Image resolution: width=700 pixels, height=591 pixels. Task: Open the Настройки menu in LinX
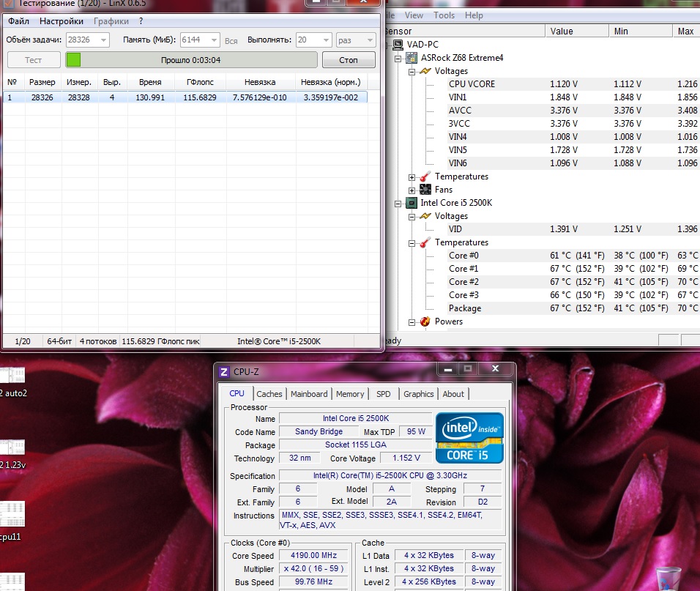point(62,21)
